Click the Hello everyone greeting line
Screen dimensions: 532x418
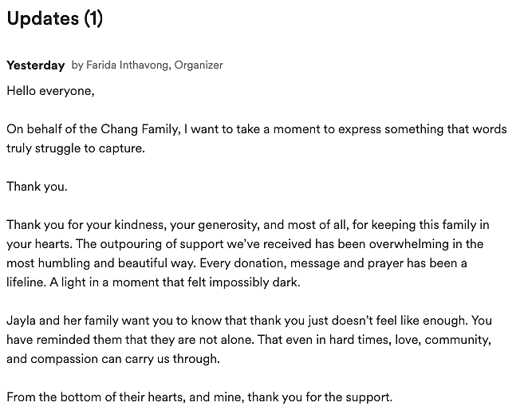click(x=50, y=91)
